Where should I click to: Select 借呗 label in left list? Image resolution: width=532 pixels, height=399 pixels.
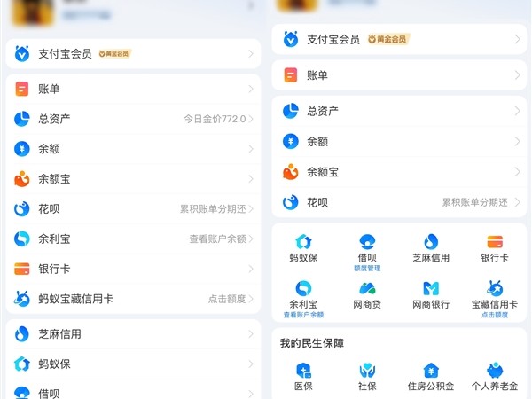pyautogui.click(x=49, y=394)
